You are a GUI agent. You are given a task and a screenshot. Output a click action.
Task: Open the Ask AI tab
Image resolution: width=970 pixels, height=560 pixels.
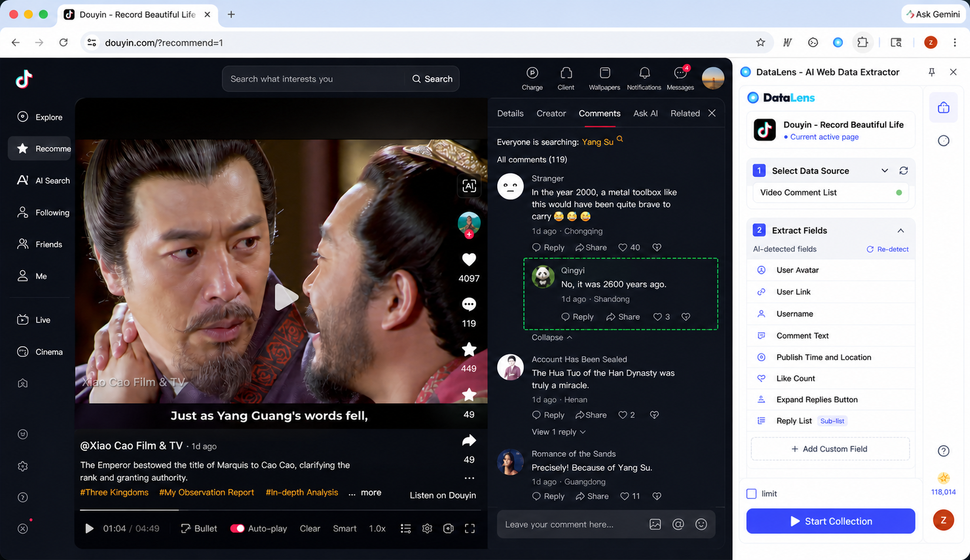[645, 113]
